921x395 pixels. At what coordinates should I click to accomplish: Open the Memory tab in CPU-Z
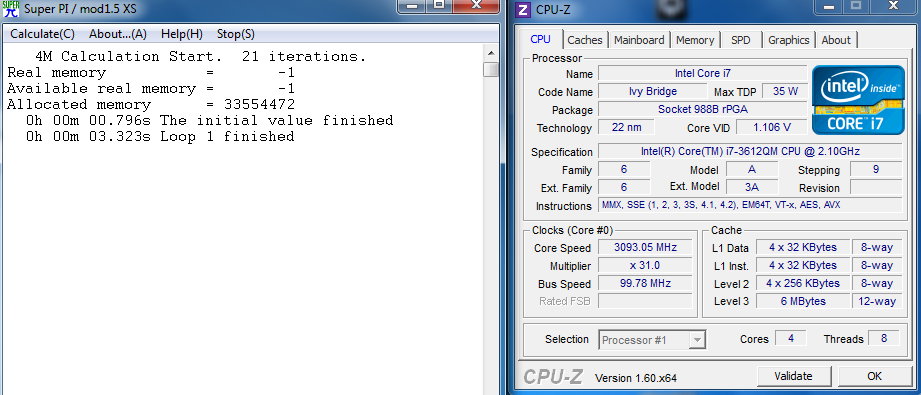click(695, 40)
